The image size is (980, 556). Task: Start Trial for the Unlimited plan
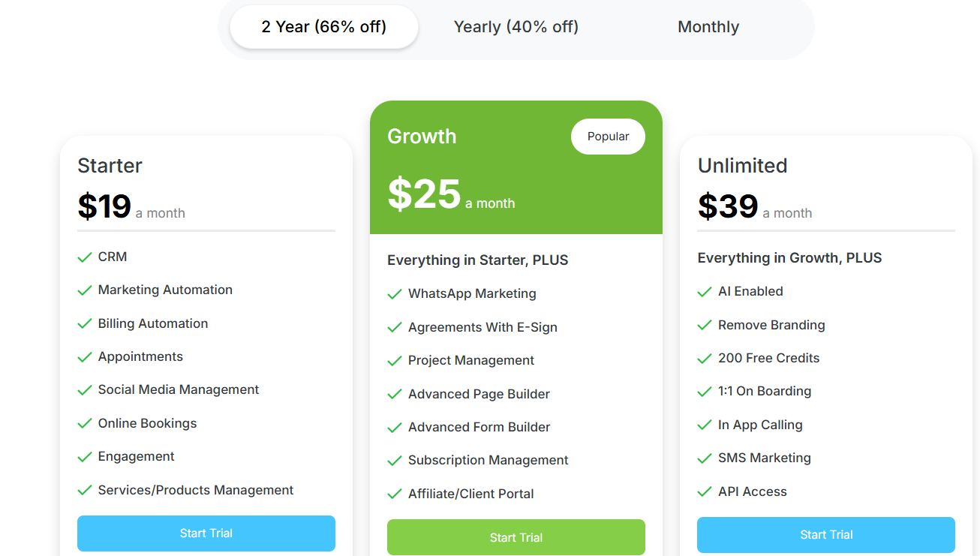[x=826, y=535]
